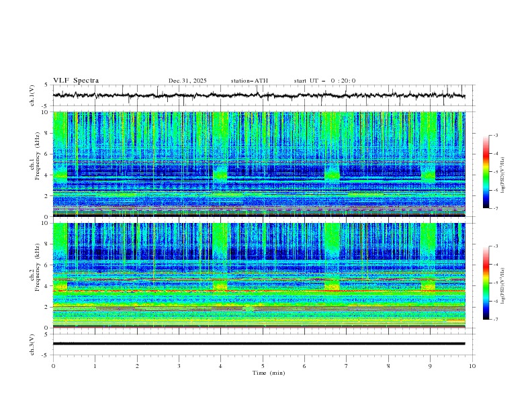Select the date text "Dec. 31, 2025"
532x411 pixels.
click(x=187, y=81)
